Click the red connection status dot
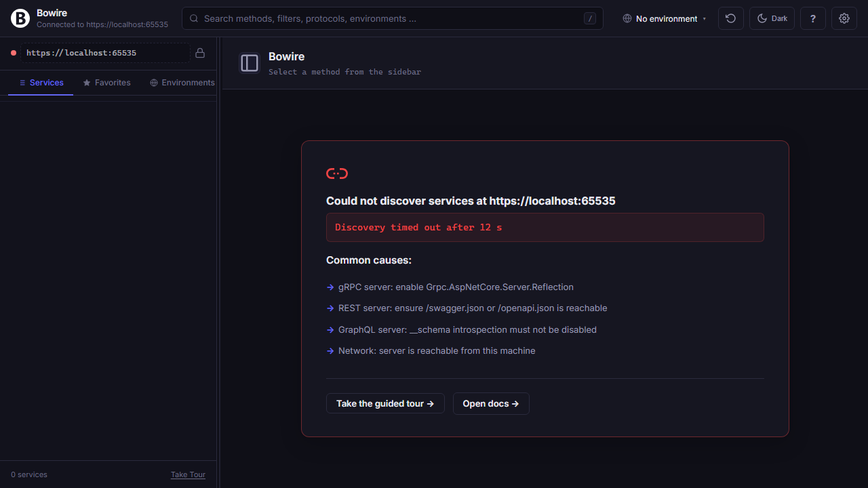This screenshot has height=488, width=868. tap(13, 53)
